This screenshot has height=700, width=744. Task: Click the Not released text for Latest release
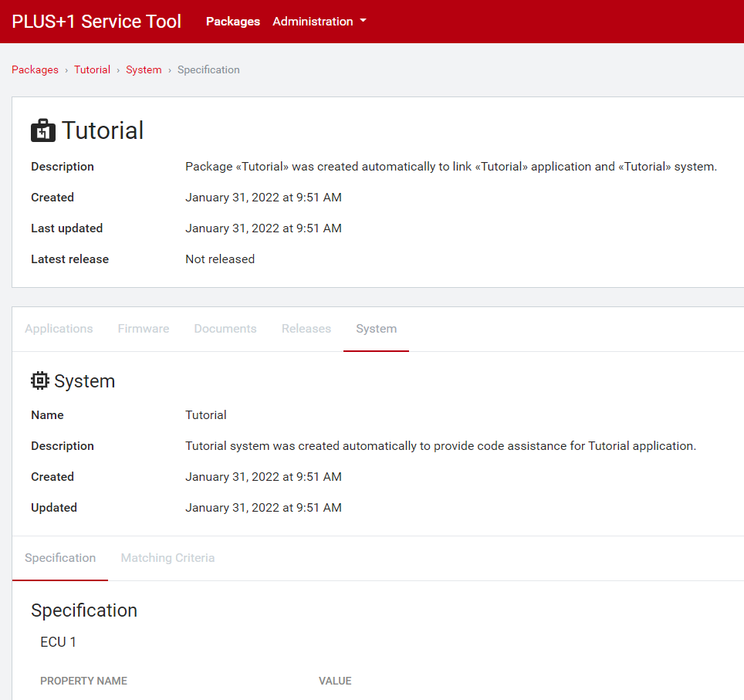coord(220,259)
